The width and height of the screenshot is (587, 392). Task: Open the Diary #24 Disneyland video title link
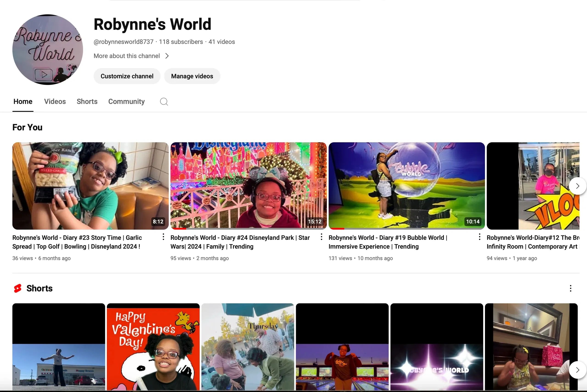pyautogui.click(x=240, y=242)
